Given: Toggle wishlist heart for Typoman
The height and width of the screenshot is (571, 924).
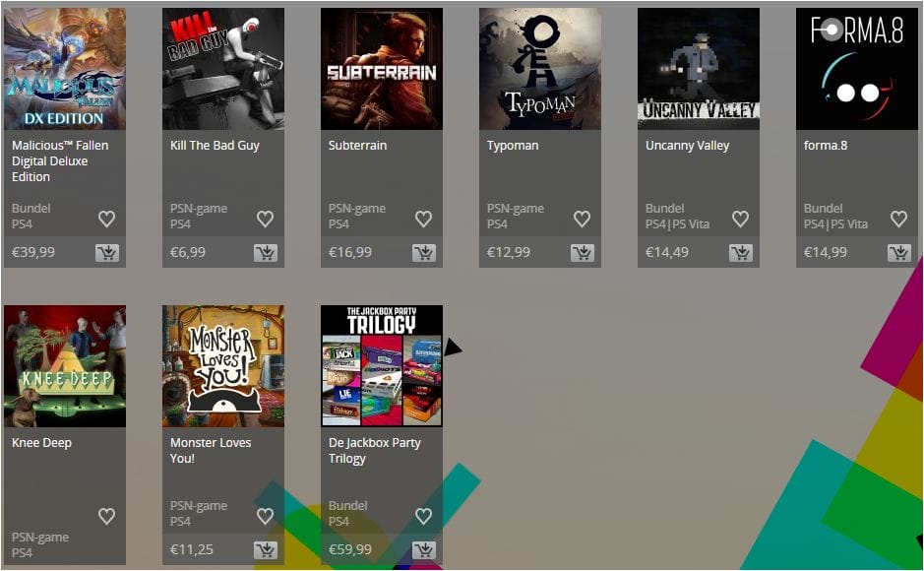Looking at the screenshot, I should click(x=583, y=219).
